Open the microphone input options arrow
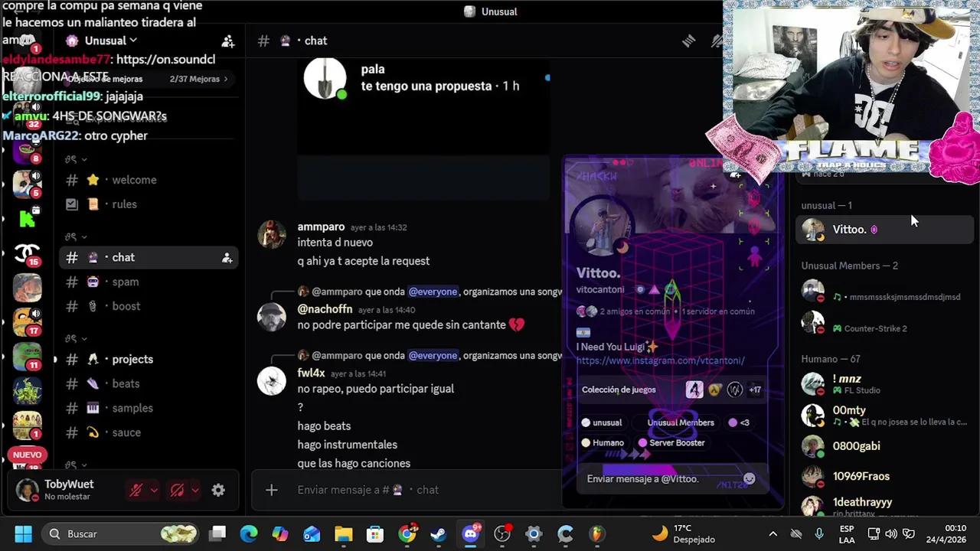 [x=154, y=490]
